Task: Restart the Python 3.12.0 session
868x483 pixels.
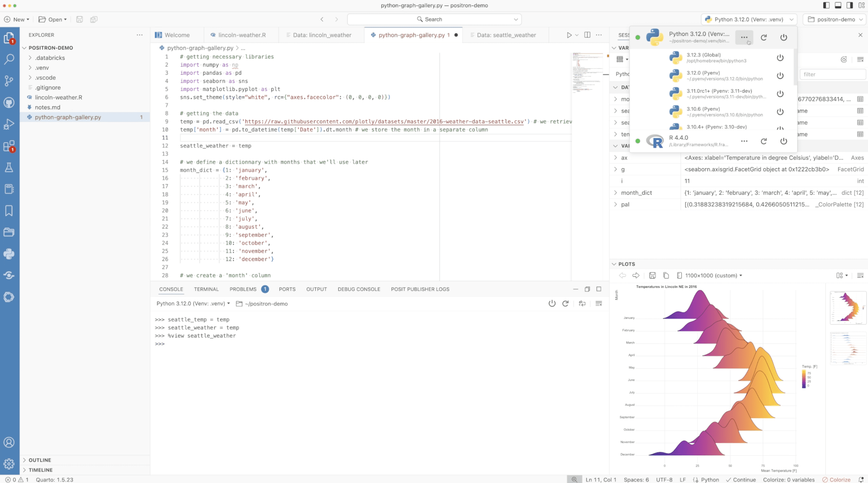Action: 764,37
